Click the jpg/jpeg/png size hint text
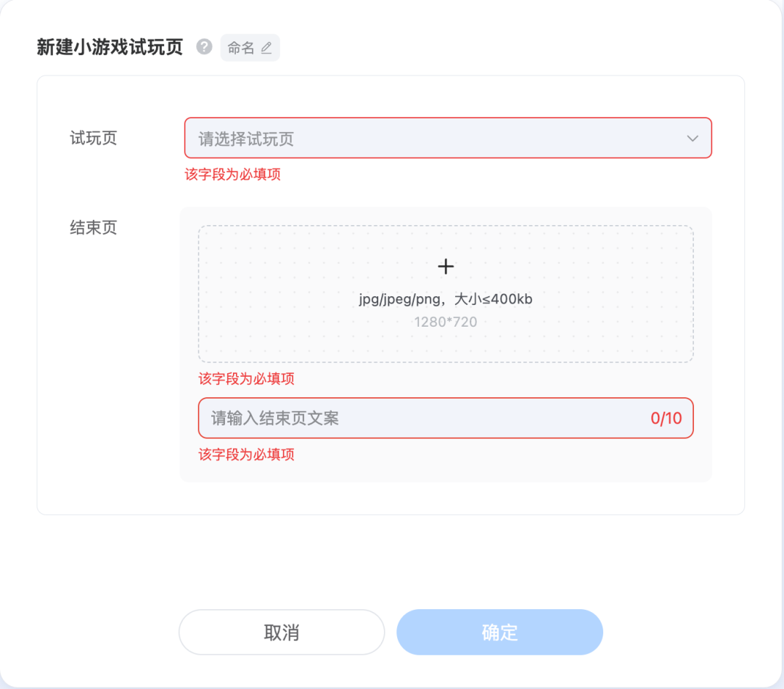The image size is (784, 689). (445, 298)
